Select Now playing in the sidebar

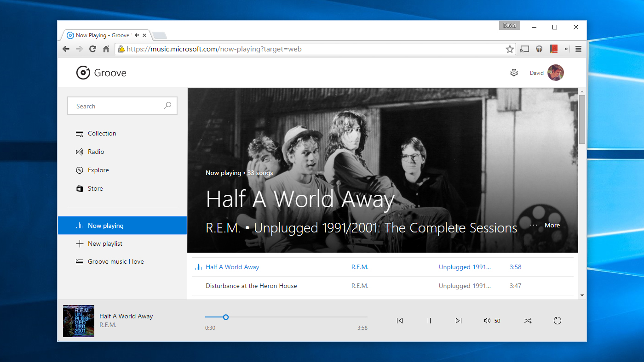tap(122, 226)
